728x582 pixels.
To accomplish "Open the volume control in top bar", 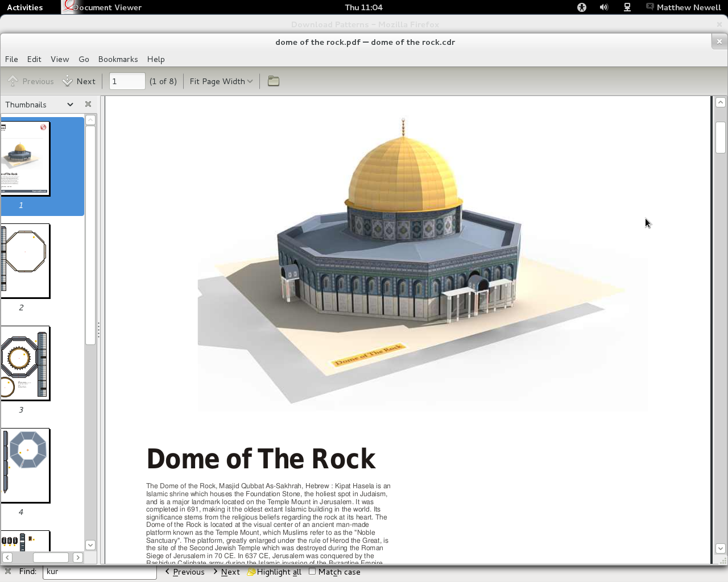I will pos(604,7).
